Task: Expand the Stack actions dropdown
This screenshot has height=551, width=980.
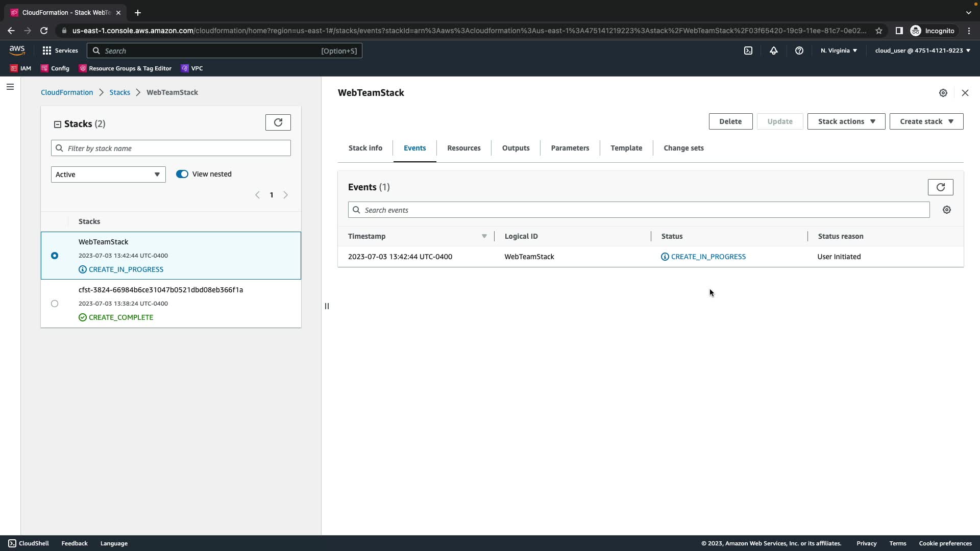Action: (846, 121)
